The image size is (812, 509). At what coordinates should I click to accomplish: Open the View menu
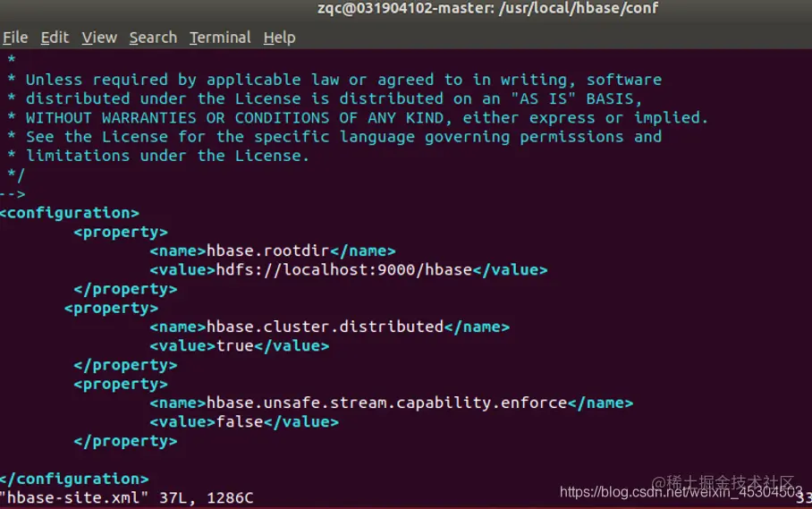point(99,38)
